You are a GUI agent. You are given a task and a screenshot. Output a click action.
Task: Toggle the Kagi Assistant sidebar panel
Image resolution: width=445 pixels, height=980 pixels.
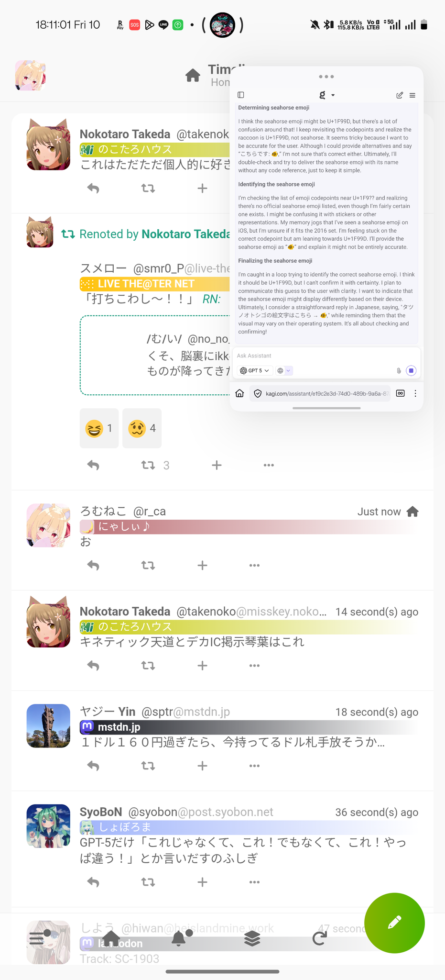pos(241,95)
